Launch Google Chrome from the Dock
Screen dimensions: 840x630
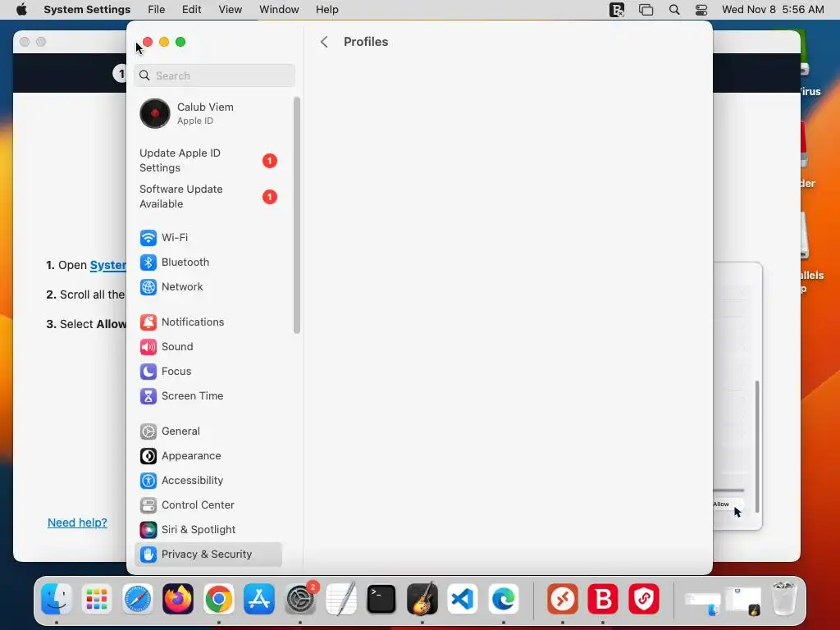coord(218,599)
